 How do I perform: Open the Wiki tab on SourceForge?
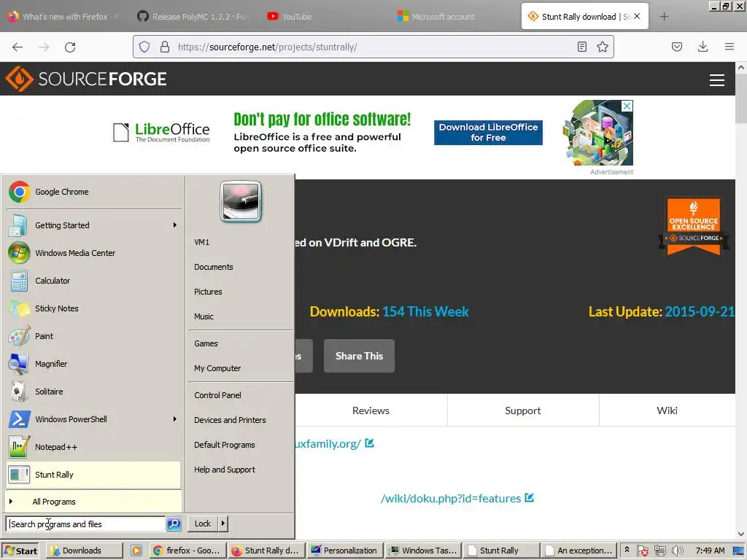667,411
